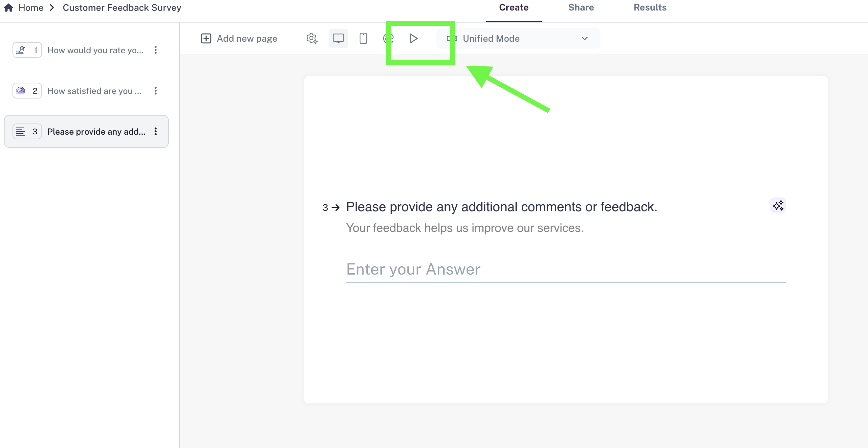
Task: Click the survey settings gear icon
Action: click(312, 38)
